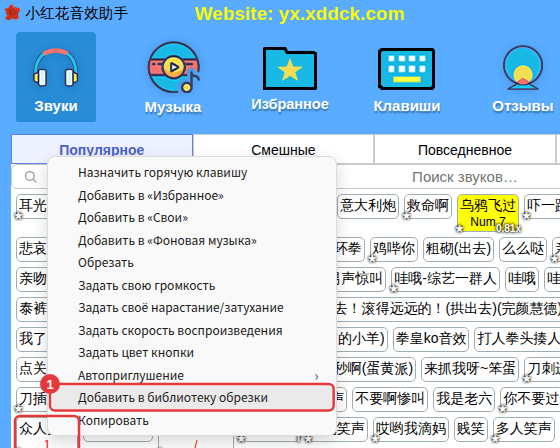The height and width of the screenshot is (448, 560).
Task: Toggle favorite star on 鸡哔你 sound
Action: (372, 259)
